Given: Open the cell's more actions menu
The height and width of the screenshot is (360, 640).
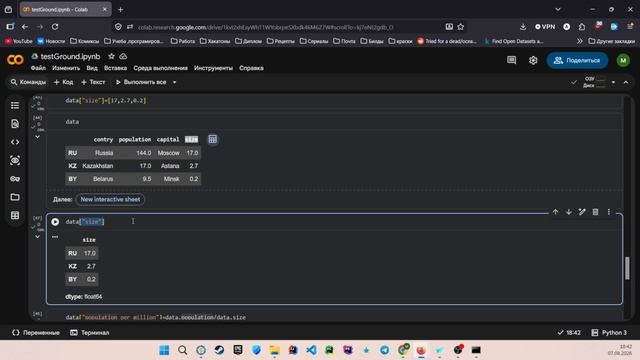Looking at the screenshot, I should [x=609, y=212].
